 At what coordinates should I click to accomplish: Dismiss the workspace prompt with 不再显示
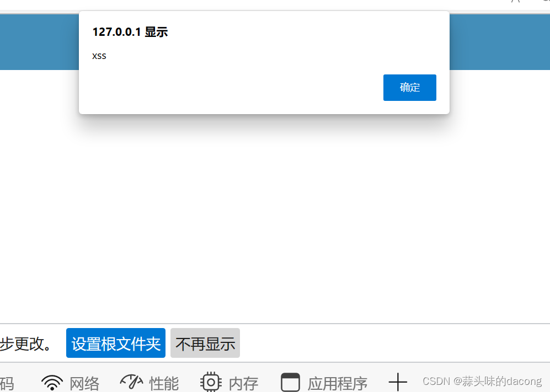pyautogui.click(x=205, y=343)
